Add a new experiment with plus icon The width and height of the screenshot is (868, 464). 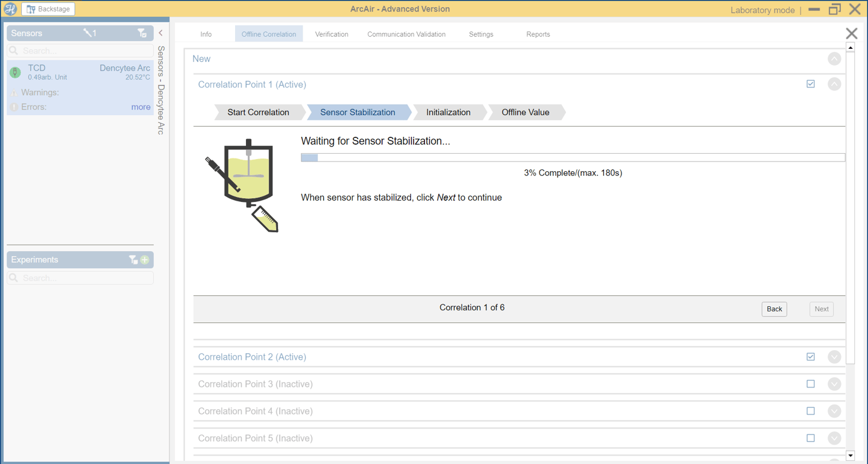pos(145,260)
